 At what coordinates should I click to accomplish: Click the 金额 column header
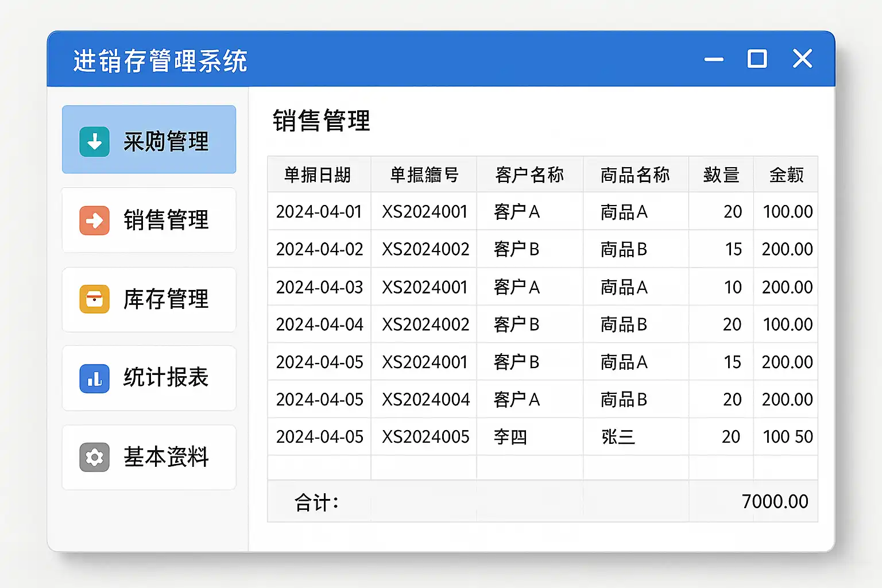coord(786,175)
